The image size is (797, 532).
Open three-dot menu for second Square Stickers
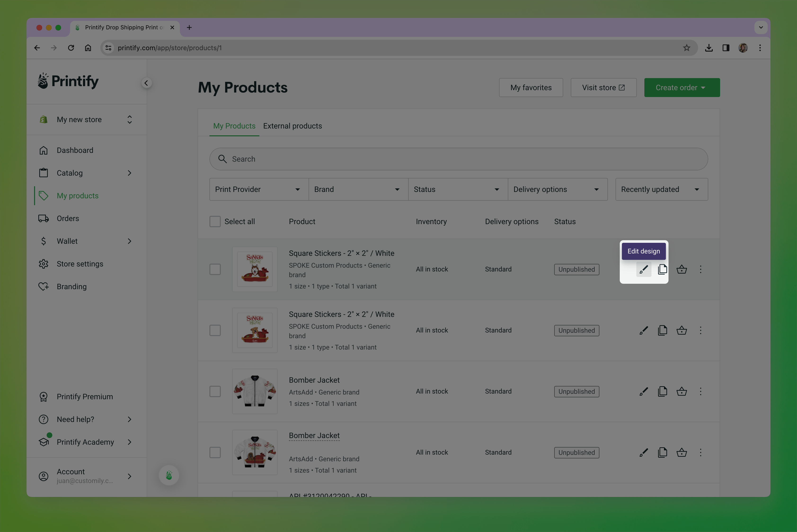click(x=700, y=330)
